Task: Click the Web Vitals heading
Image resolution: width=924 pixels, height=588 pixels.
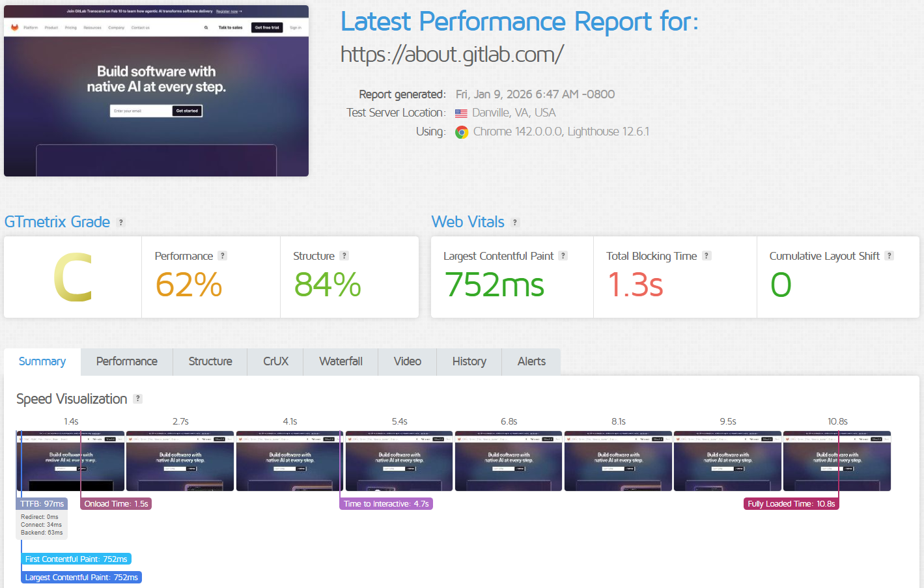Action: pyautogui.click(x=468, y=222)
